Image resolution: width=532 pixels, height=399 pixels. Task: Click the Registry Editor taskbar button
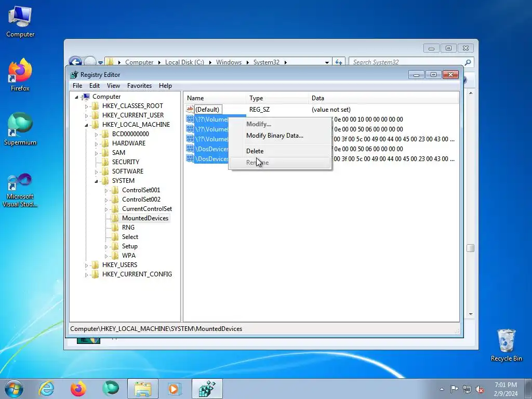pyautogui.click(x=207, y=389)
